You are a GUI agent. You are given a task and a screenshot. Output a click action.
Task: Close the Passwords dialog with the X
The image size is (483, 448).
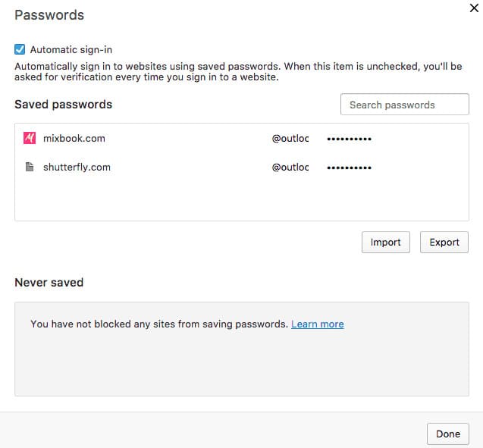point(474,8)
